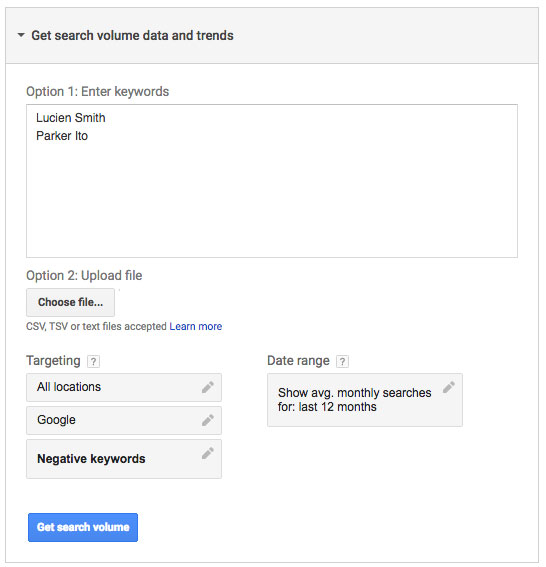Click inside the Enter keywords text area
546x567 pixels.
pyautogui.click(x=272, y=181)
